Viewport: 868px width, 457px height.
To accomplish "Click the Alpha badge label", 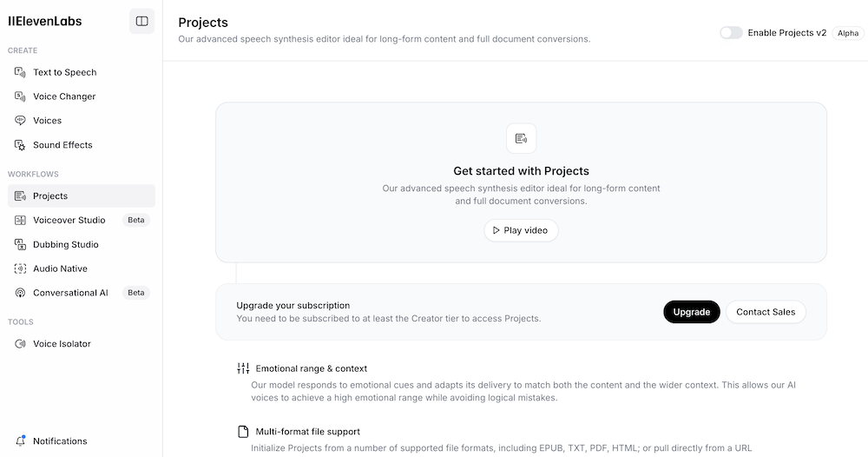I will (847, 33).
